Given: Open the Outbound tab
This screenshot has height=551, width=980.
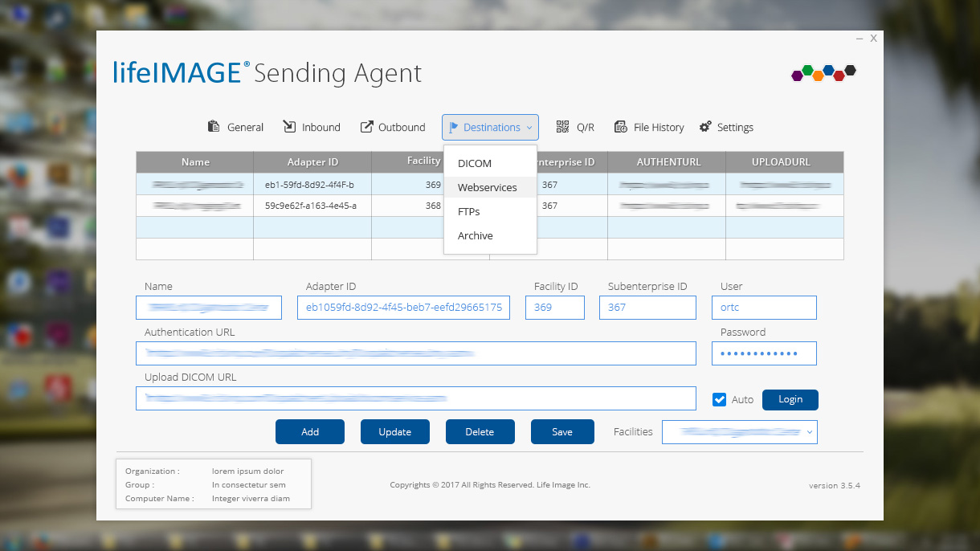Looking at the screenshot, I should (x=393, y=127).
